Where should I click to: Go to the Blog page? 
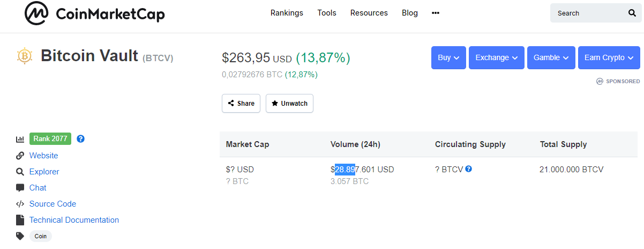(x=410, y=13)
